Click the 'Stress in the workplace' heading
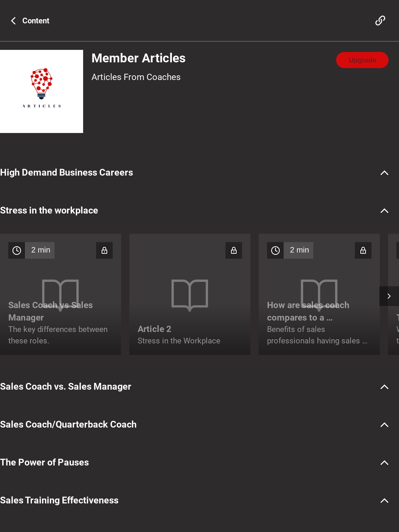399x532 pixels. coord(49,210)
